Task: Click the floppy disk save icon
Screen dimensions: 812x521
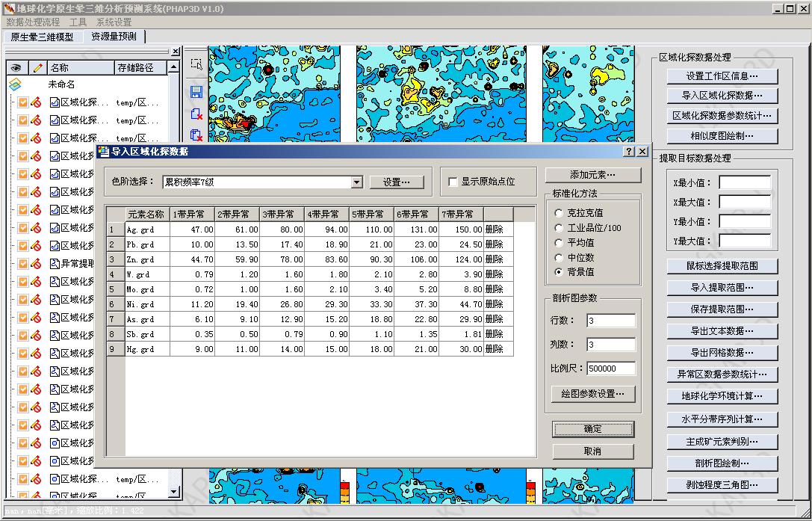Action: click(x=196, y=92)
